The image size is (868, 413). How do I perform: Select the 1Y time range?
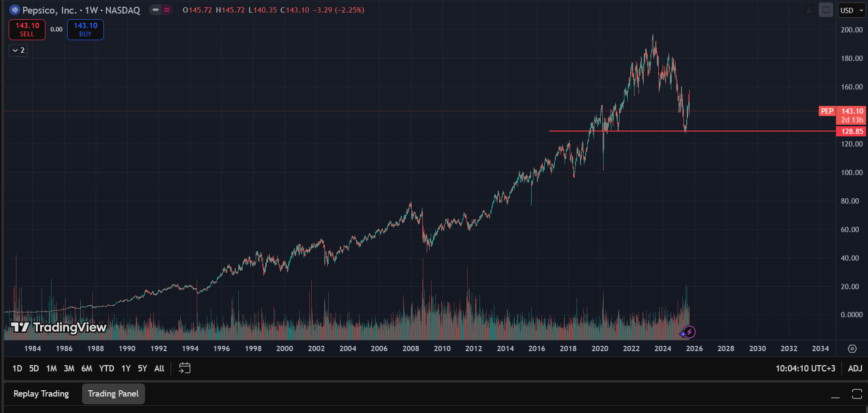(126, 369)
